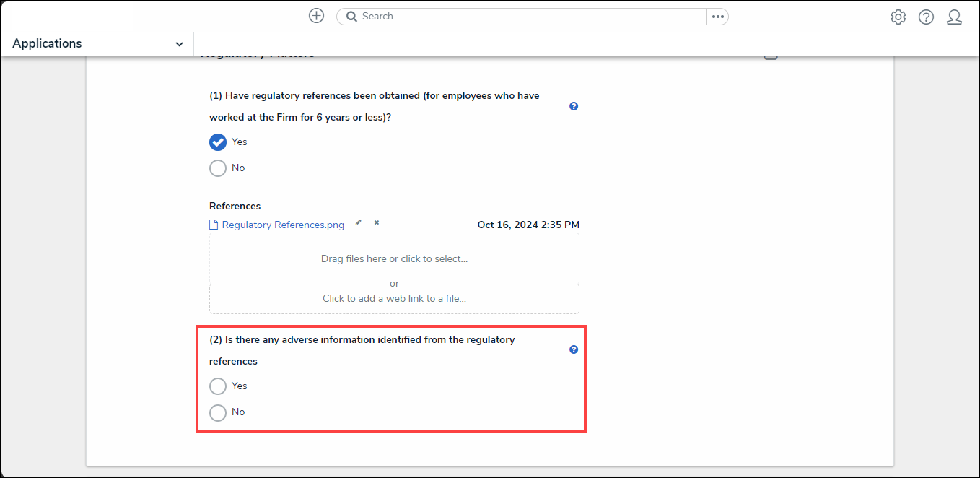The image size is (980, 478).
Task: Remove the Regulatory References.png attachment
Action: click(x=376, y=223)
